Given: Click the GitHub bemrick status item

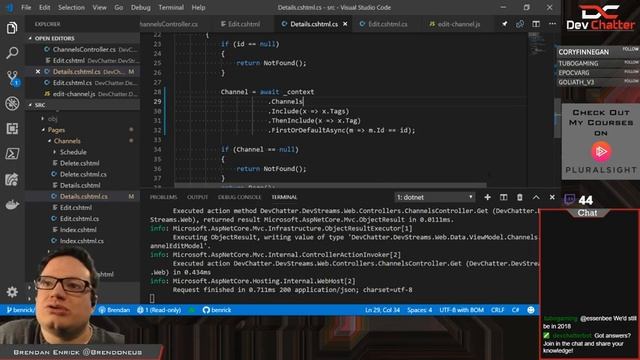Looking at the screenshot, I should [x=217, y=310].
